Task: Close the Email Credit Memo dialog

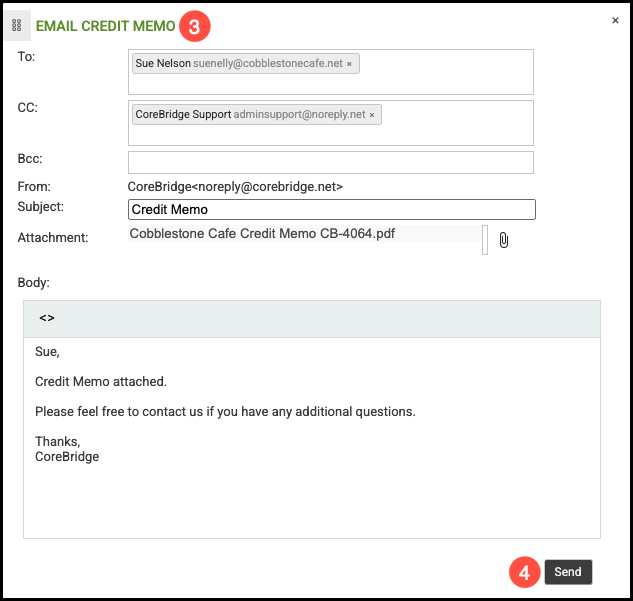Action: pos(615,20)
